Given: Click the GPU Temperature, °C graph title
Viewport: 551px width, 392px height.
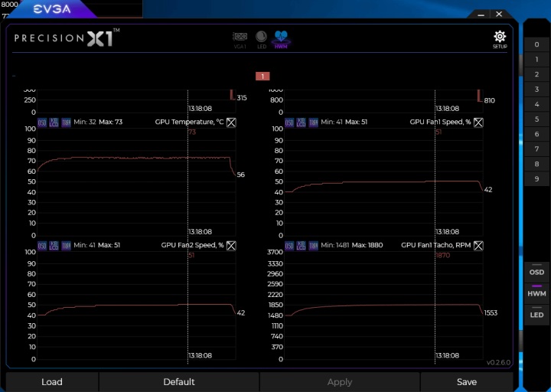Looking at the screenshot, I should pyautogui.click(x=189, y=122).
